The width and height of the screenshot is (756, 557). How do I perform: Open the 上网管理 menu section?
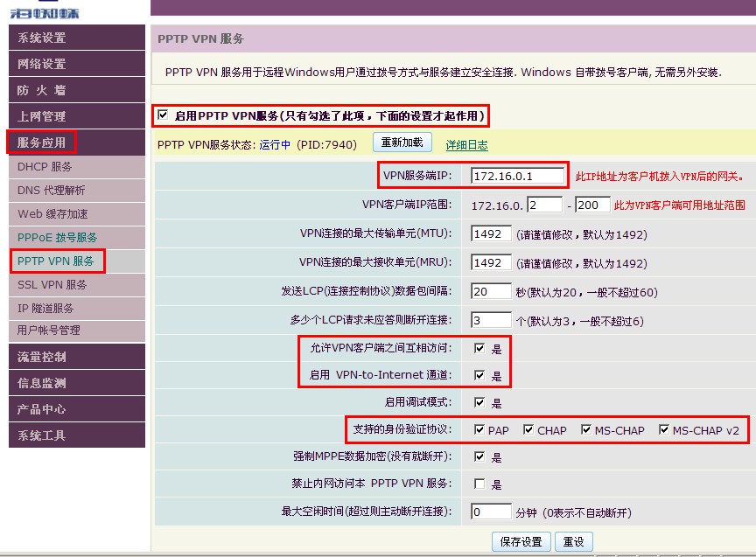77,116
